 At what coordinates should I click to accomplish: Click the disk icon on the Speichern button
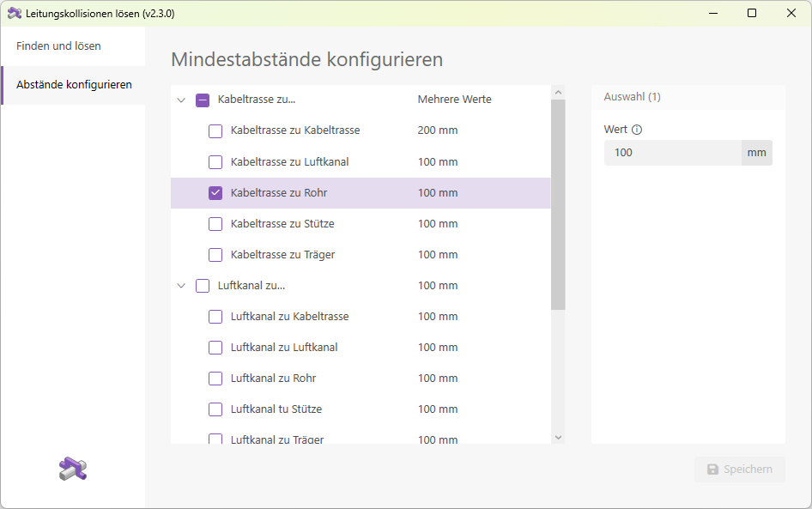714,469
